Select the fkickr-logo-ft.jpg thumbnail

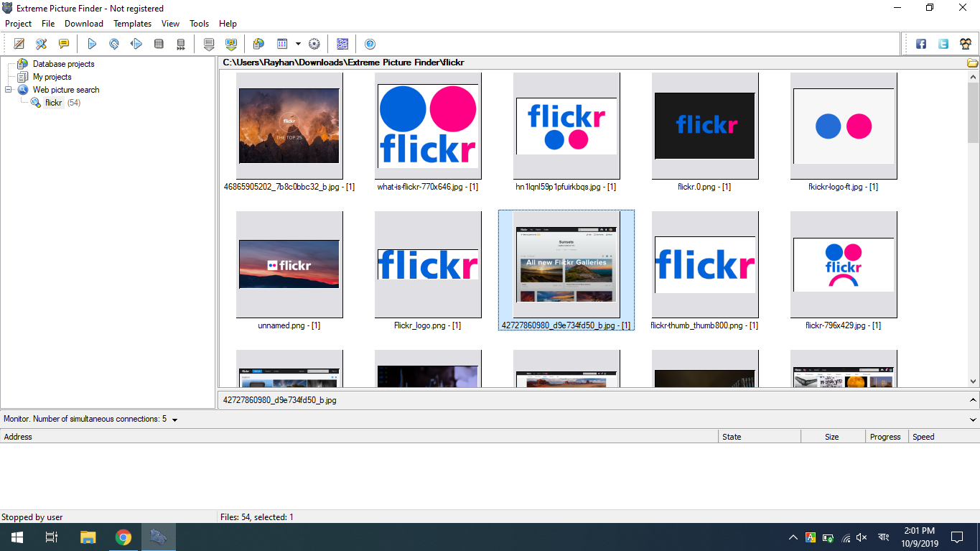click(844, 126)
